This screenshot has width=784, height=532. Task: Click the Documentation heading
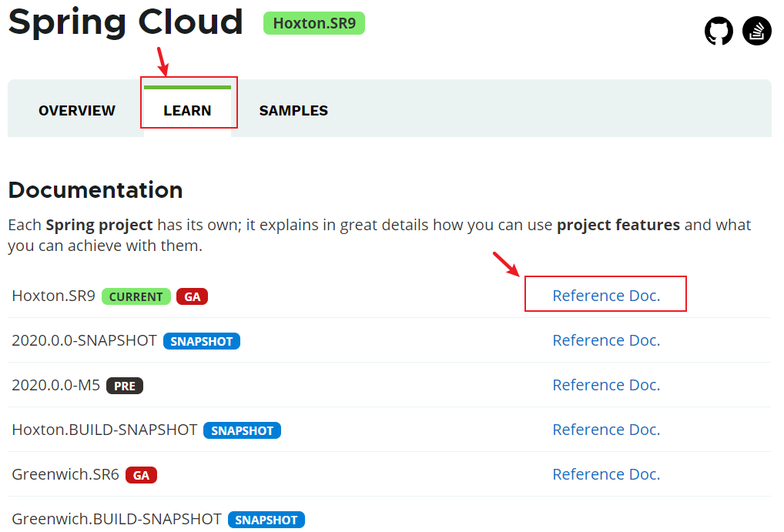(95, 190)
